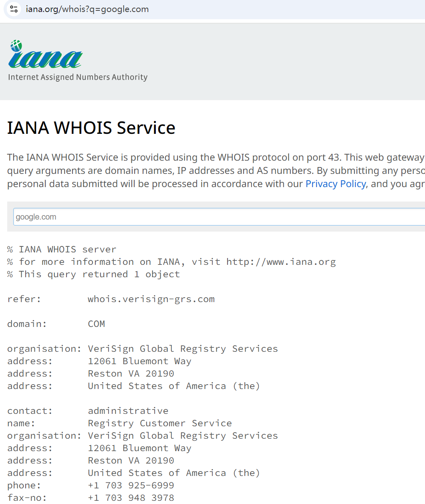The height and width of the screenshot is (504, 425).
Task: Click the IANA logo
Action: 45,54
